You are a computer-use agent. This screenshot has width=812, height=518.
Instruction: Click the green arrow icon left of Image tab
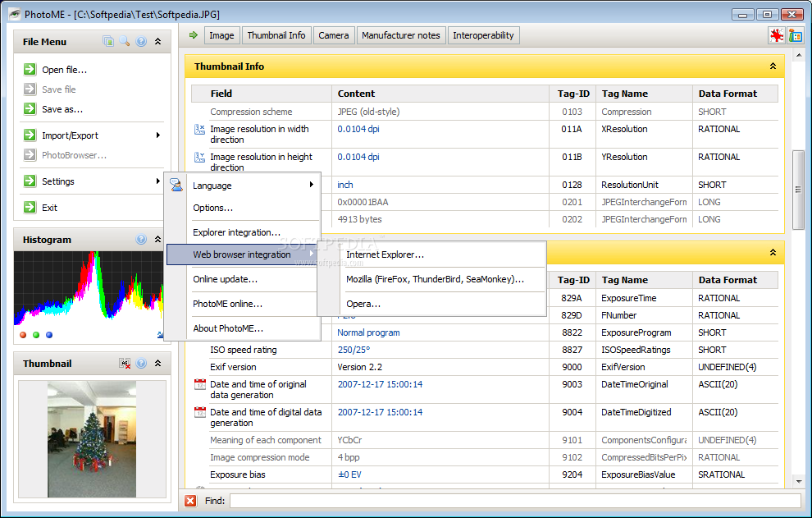point(194,34)
